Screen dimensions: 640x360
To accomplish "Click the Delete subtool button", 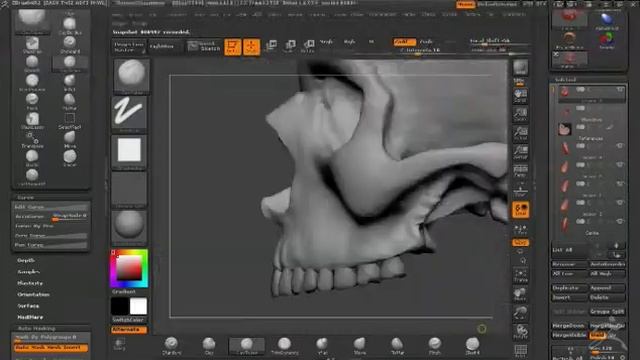I will (x=607, y=298).
